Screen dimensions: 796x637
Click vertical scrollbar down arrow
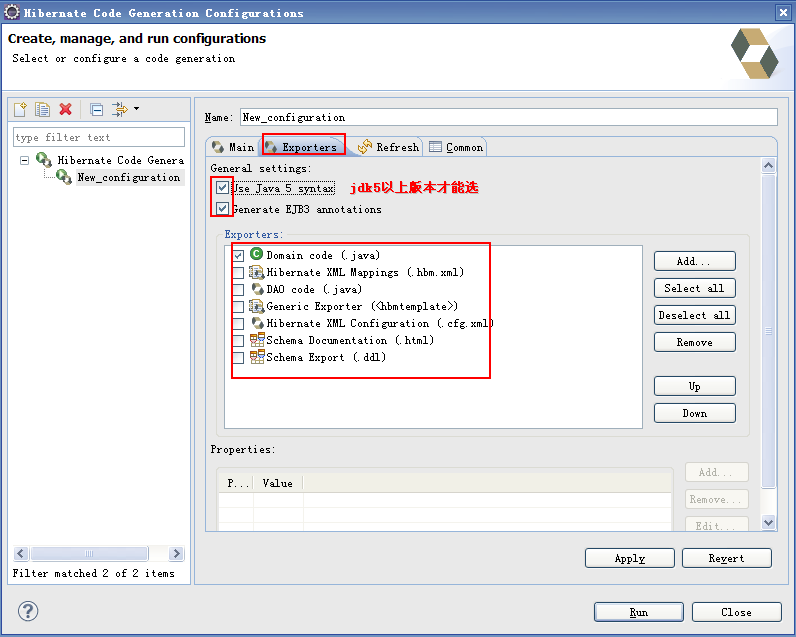tap(769, 522)
